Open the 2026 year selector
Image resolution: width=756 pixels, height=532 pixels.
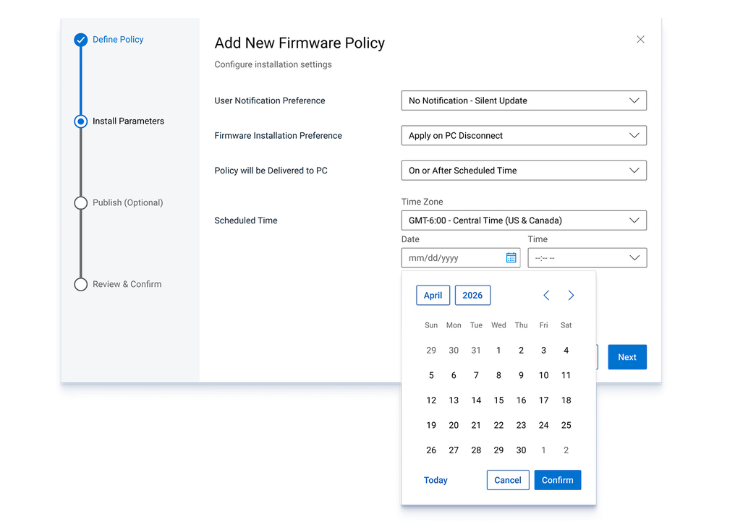(472, 296)
